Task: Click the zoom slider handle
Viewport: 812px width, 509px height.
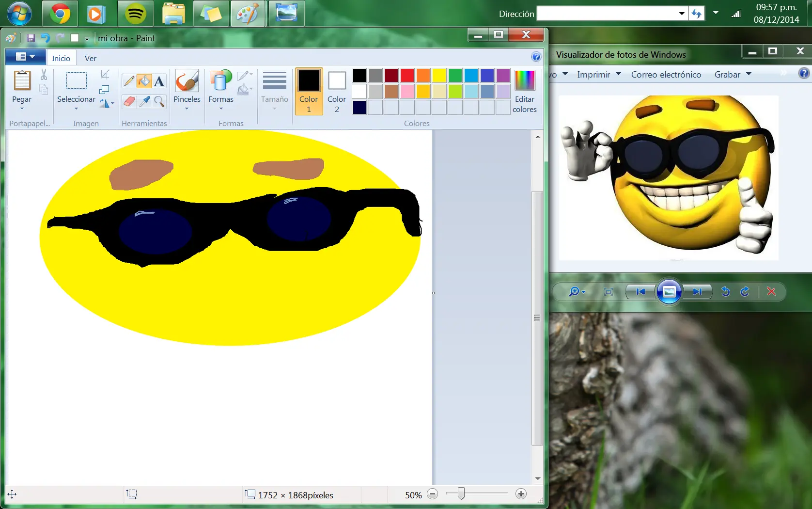Action: [x=461, y=493]
